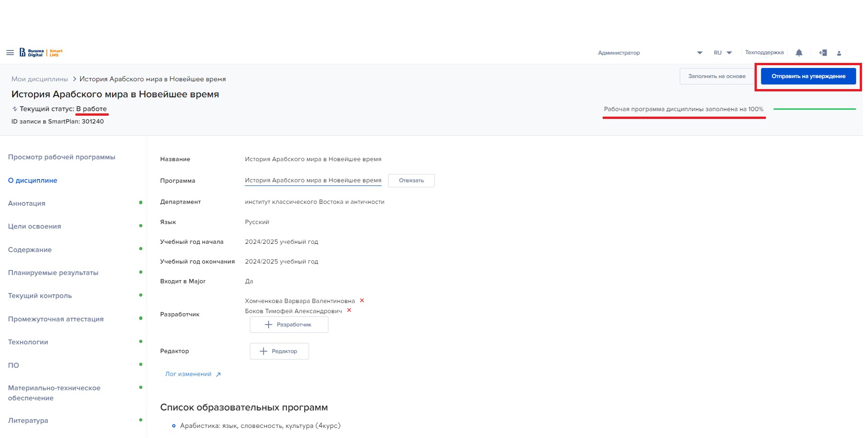
Task: Expand the Администратор role dropdown
Action: coord(699,53)
